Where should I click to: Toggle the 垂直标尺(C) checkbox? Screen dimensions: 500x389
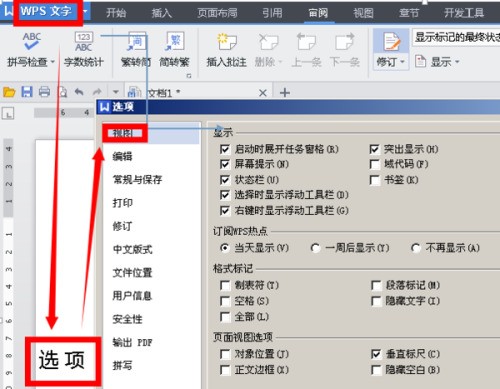point(376,354)
